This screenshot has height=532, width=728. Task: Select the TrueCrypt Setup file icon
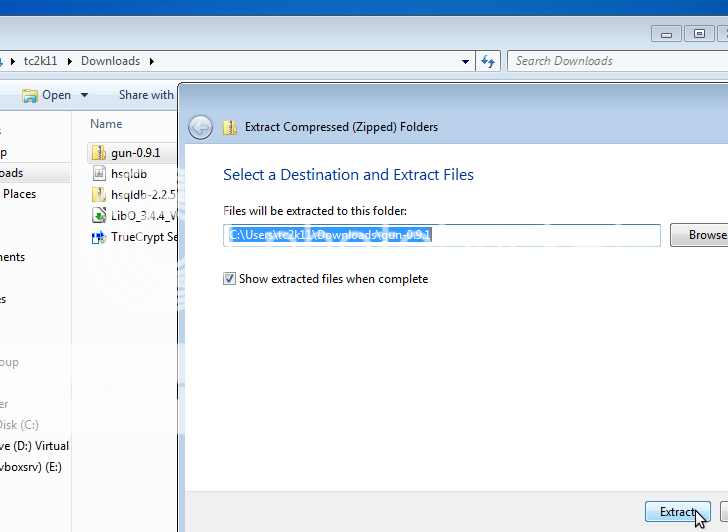98,237
